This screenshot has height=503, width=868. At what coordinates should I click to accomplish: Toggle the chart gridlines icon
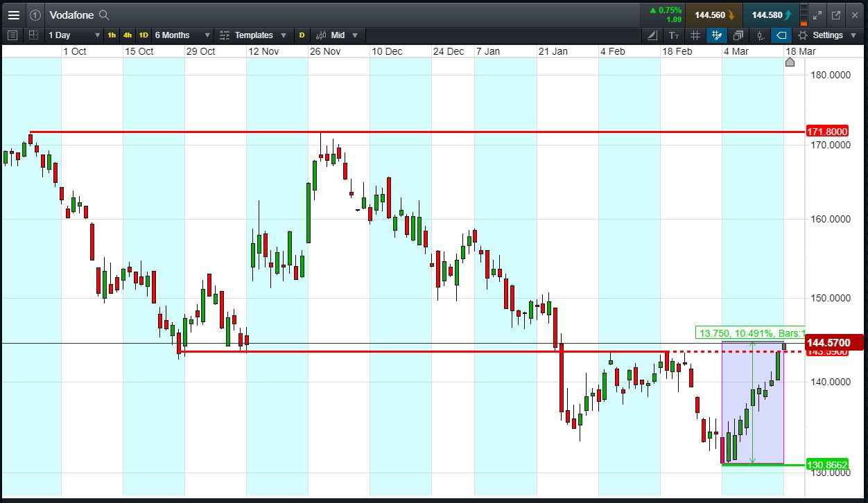695,35
